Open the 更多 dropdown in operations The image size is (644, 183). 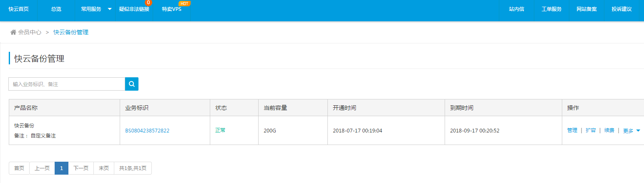pos(631,131)
